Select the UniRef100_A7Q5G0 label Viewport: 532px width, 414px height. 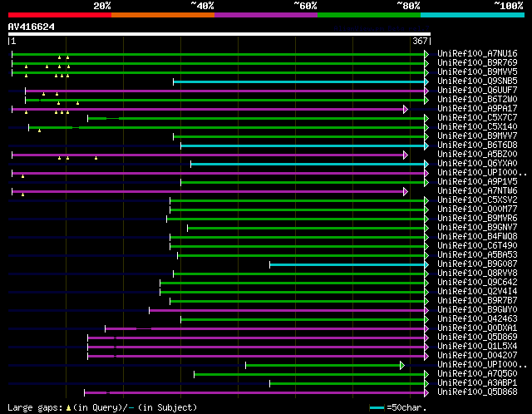click(477, 374)
